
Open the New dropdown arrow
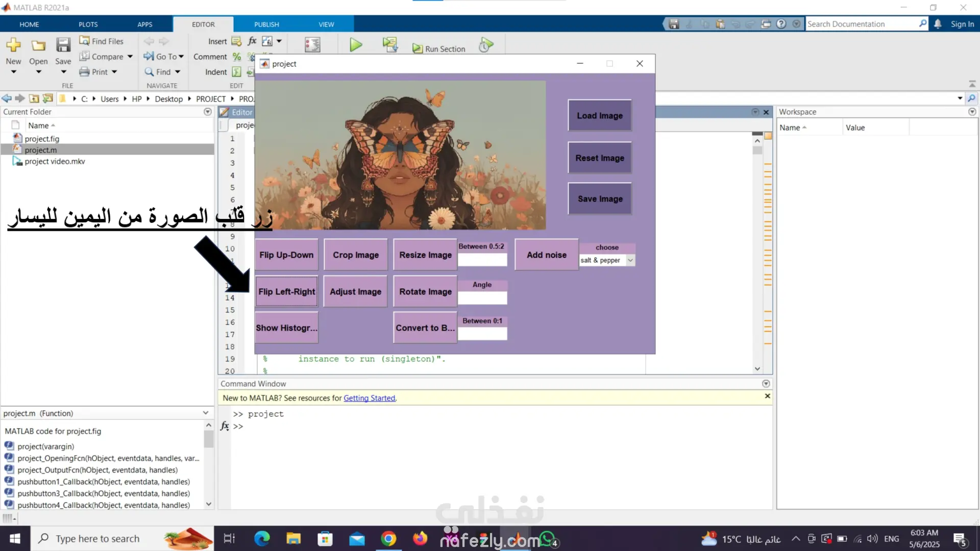tap(14, 72)
